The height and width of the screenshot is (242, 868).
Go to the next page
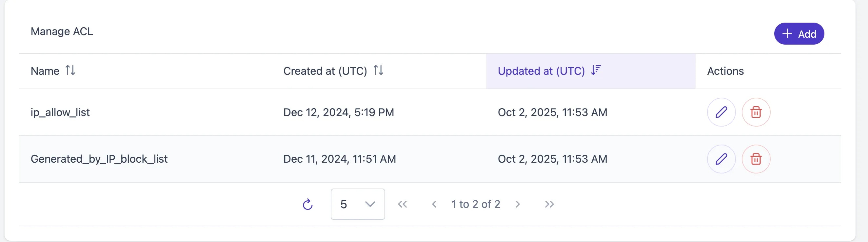[x=518, y=204]
